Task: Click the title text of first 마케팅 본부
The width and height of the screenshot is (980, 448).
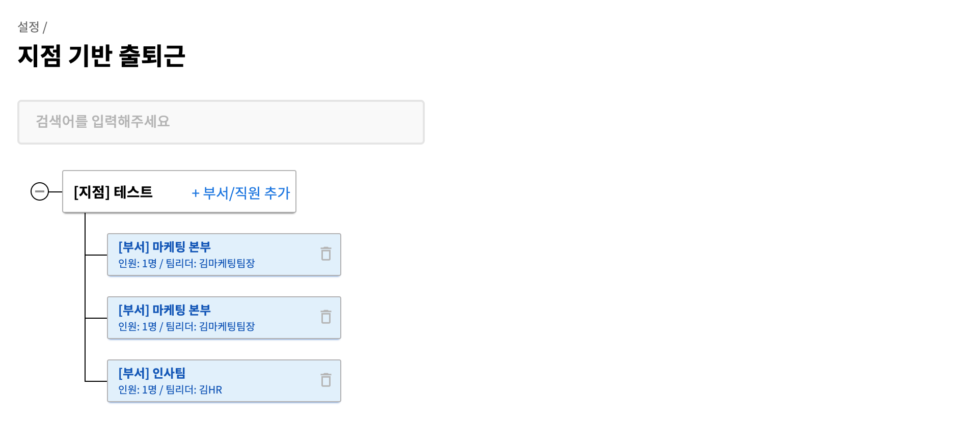Action: [x=165, y=247]
